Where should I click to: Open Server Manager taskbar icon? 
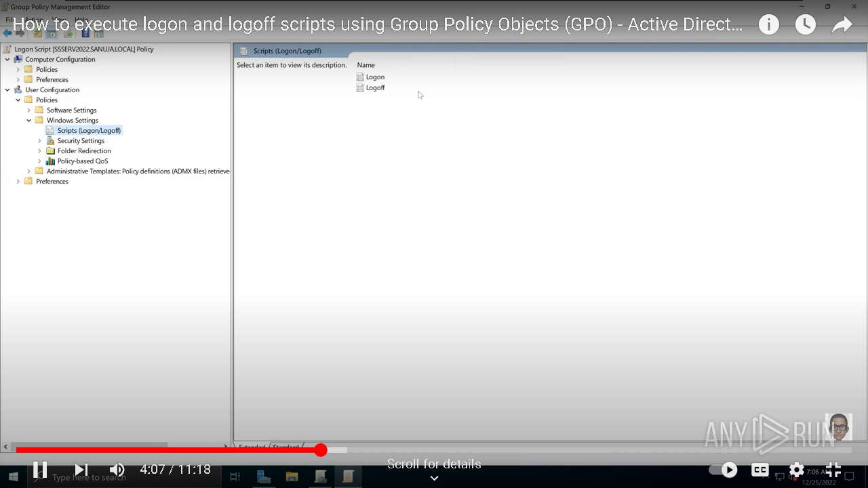coord(264,477)
